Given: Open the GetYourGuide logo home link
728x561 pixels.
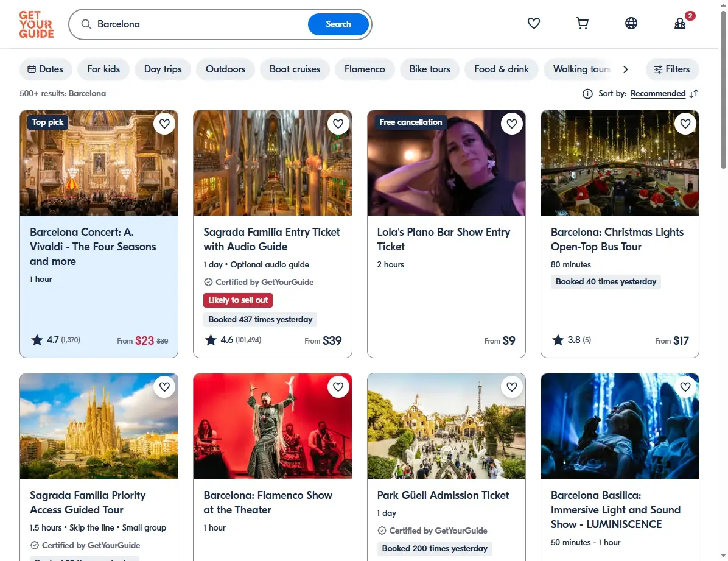Looking at the screenshot, I should pos(36,24).
